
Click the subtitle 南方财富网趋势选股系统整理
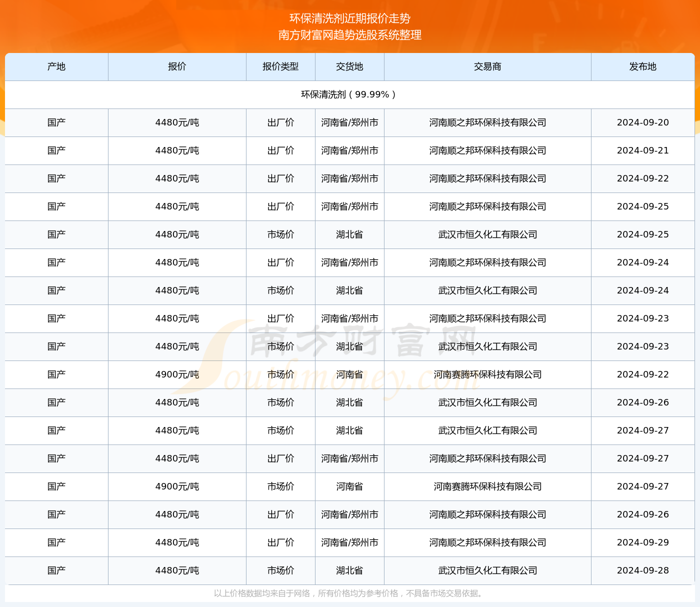click(x=349, y=35)
